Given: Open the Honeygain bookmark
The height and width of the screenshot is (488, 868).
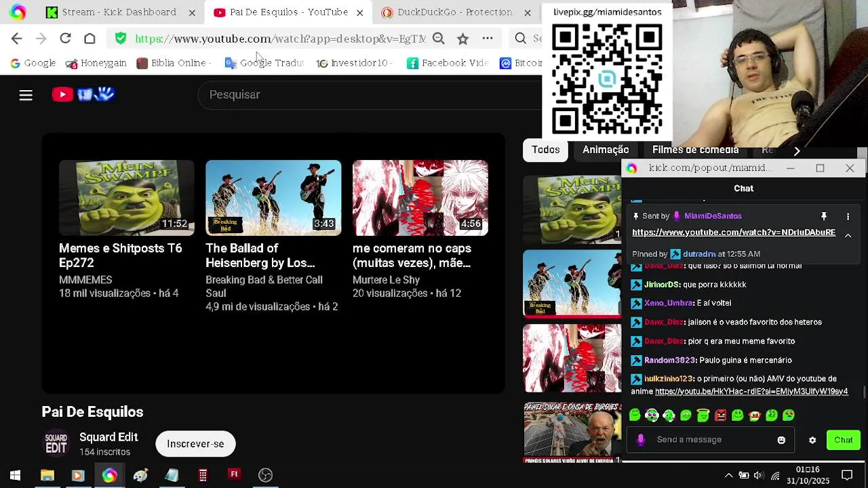Looking at the screenshot, I should tap(96, 63).
